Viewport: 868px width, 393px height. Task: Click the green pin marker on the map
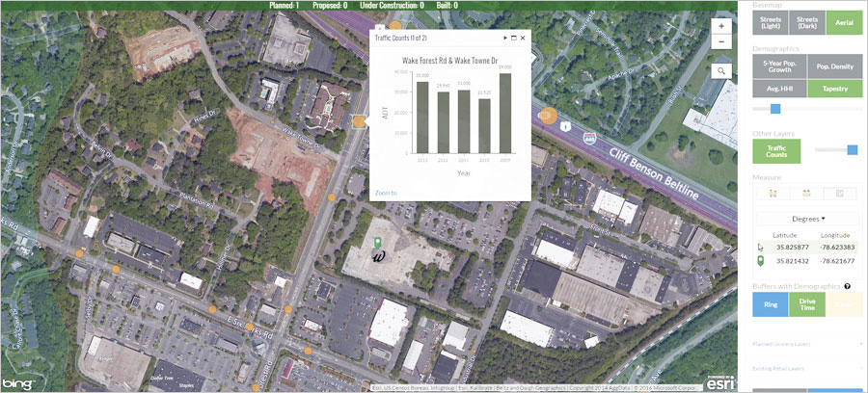coord(378,243)
